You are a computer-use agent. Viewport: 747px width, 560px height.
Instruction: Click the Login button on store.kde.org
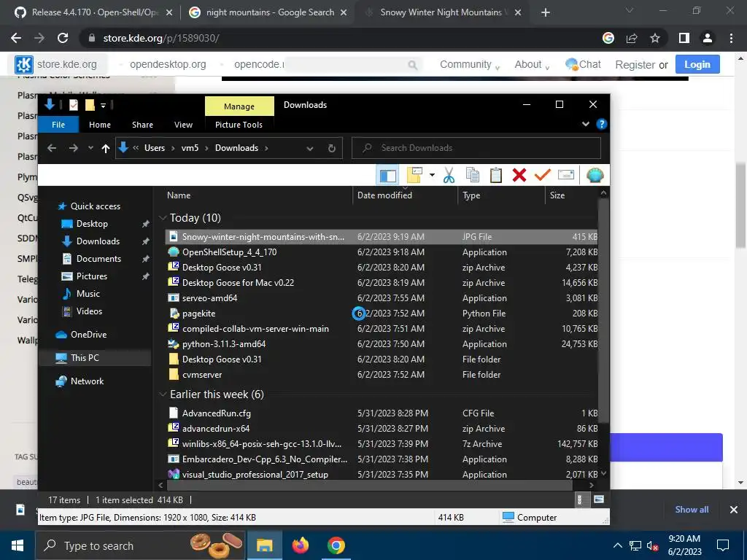(697, 65)
